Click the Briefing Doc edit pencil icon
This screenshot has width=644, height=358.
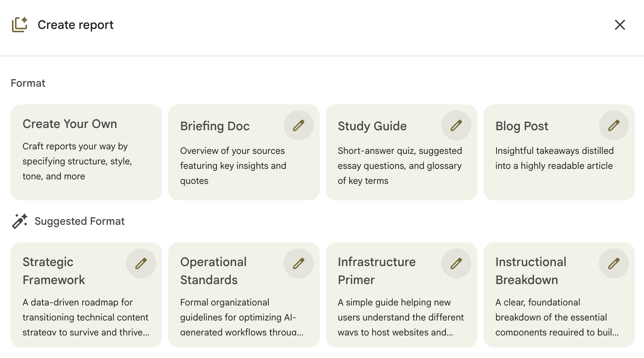[x=298, y=125]
